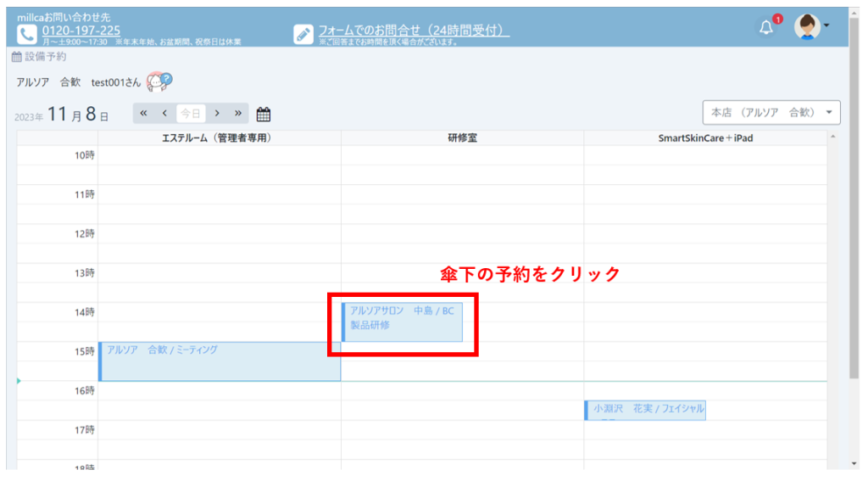Select the SmartSkinCare＋iPad column header
Viewport: 868px width, 481px height.
pyautogui.click(x=705, y=137)
